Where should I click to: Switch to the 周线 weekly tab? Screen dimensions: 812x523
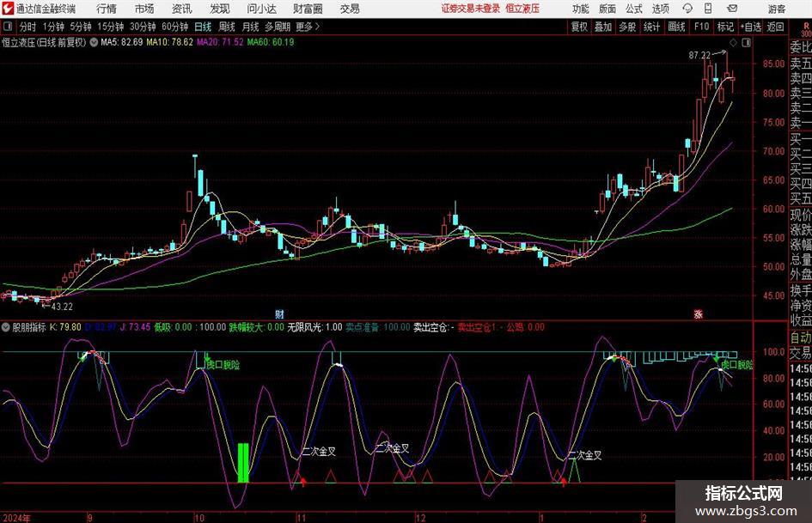coord(227,27)
